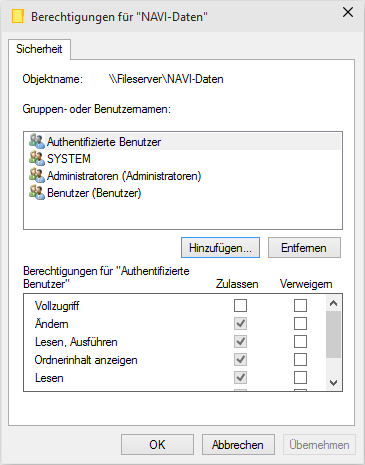Check Lesen Verweigern checkbox
The image size is (365, 465).
pos(300,377)
